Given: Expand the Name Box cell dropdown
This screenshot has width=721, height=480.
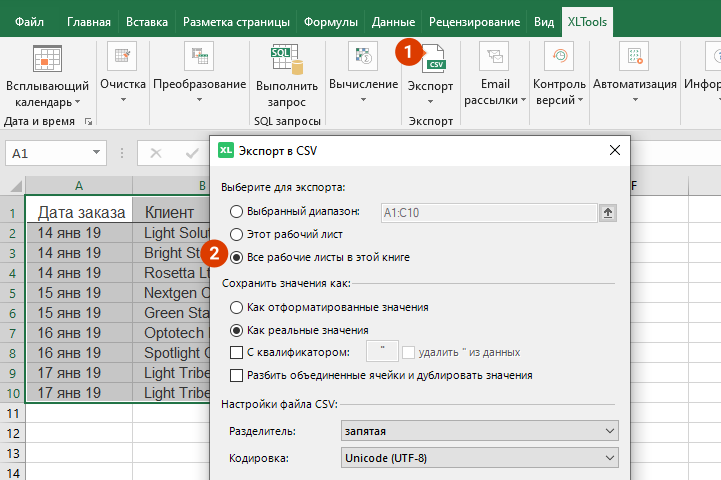Looking at the screenshot, I should (97, 153).
